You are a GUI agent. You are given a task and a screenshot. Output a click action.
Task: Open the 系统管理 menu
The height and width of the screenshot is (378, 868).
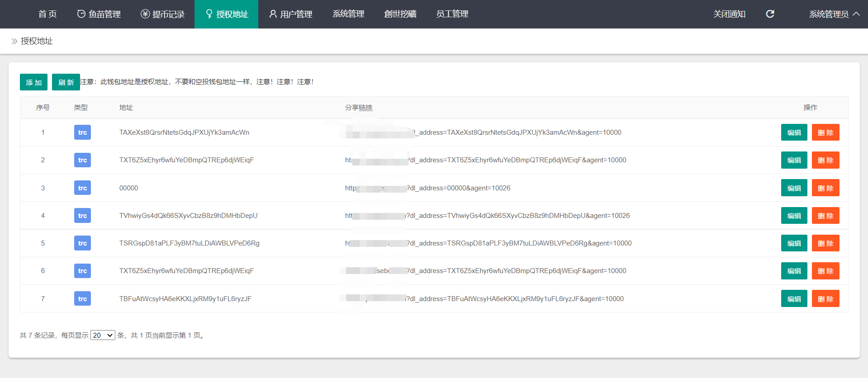[x=348, y=14]
